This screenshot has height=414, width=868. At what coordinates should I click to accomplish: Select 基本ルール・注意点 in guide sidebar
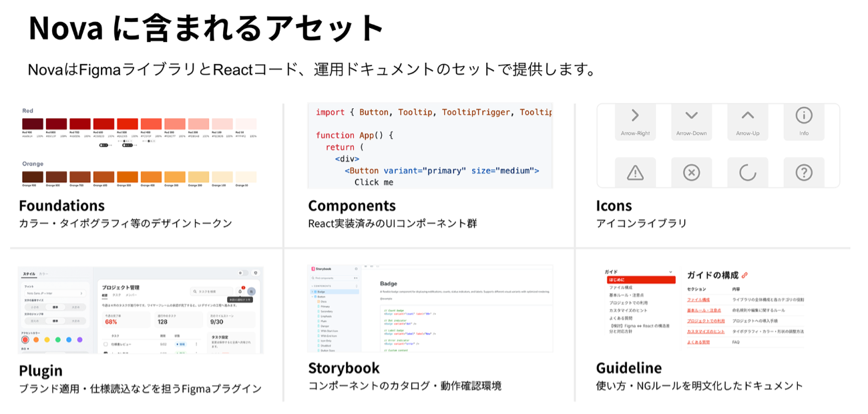coord(626,295)
